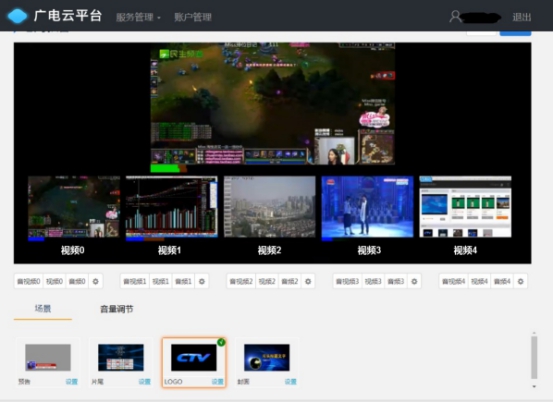Click the 视频0 game preview thumbnail
Image resolution: width=553 pixels, height=403 pixels.
click(74, 207)
